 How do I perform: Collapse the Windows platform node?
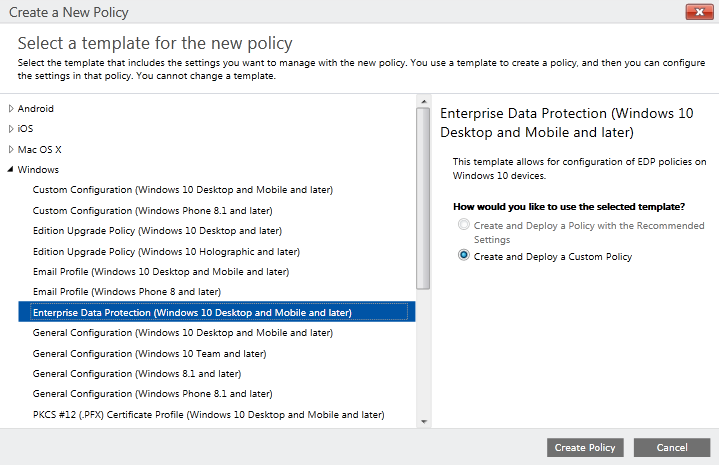[x=11, y=170]
